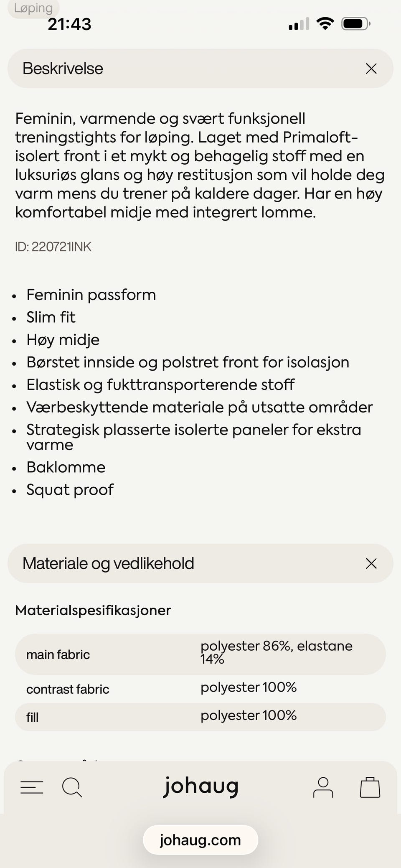Toggle the Materiale og vedlikehold header

pyautogui.click(x=200, y=563)
